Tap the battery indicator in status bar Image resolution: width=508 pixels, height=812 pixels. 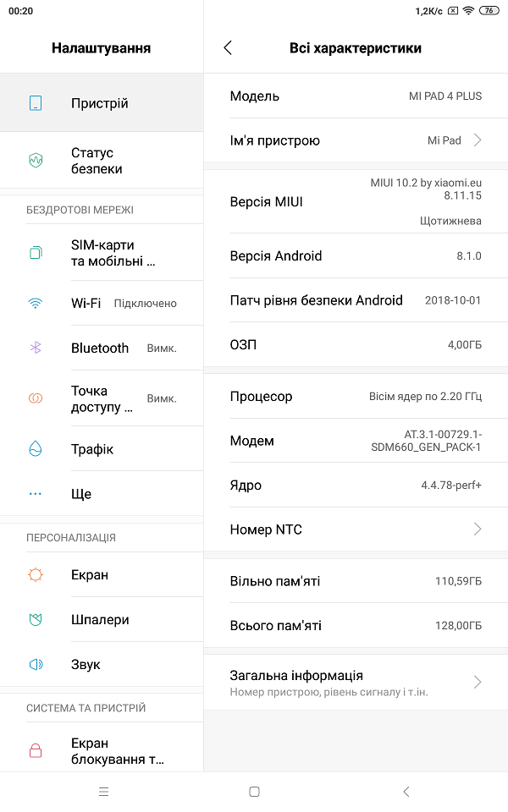489,10
